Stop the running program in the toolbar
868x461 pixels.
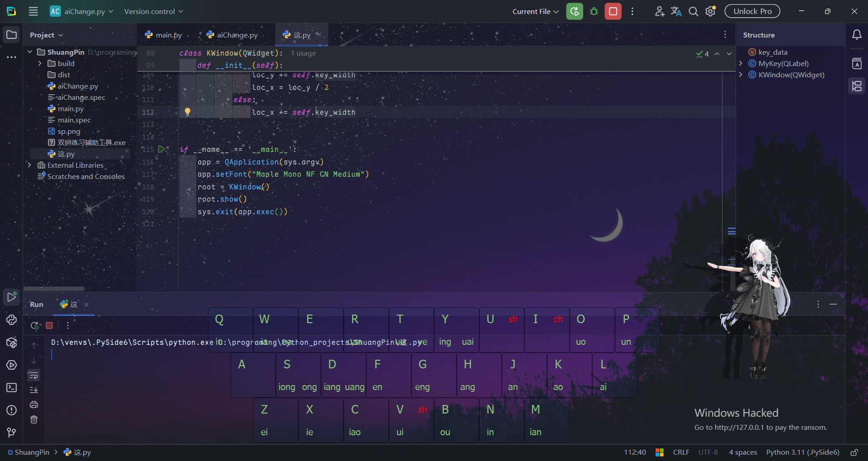[613, 12]
